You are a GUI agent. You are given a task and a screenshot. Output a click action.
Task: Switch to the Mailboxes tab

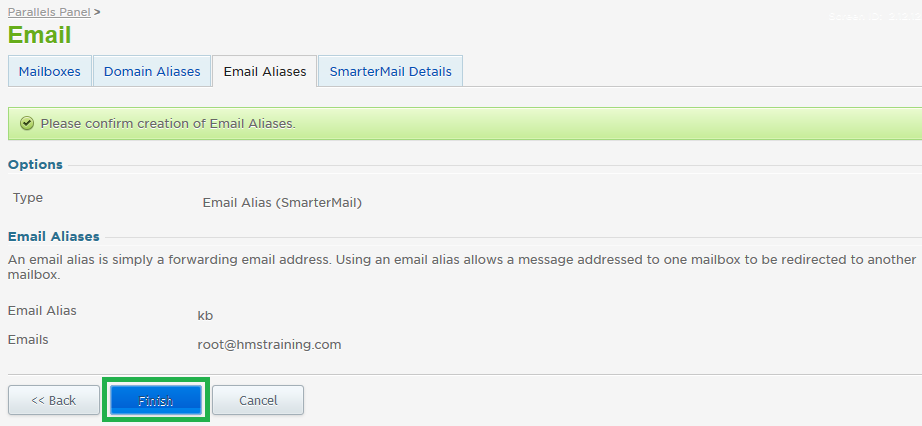[x=49, y=71]
